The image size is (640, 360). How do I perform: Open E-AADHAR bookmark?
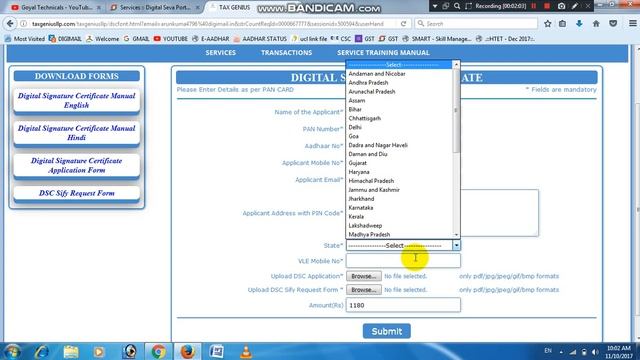point(211,39)
